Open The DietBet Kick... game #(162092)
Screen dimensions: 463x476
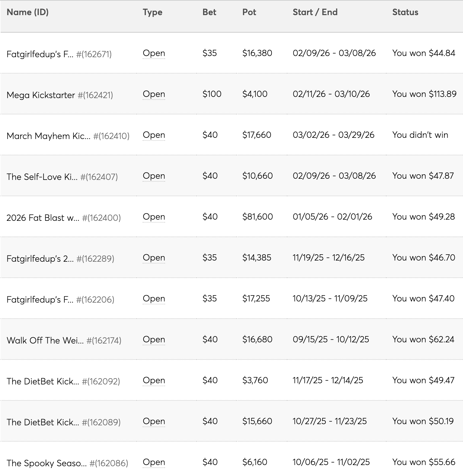43,381
